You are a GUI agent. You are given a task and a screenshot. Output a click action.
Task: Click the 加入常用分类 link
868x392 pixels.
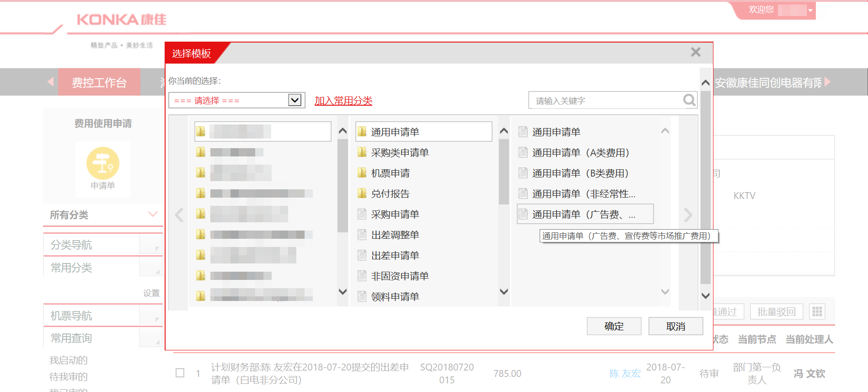click(x=343, y=101)
